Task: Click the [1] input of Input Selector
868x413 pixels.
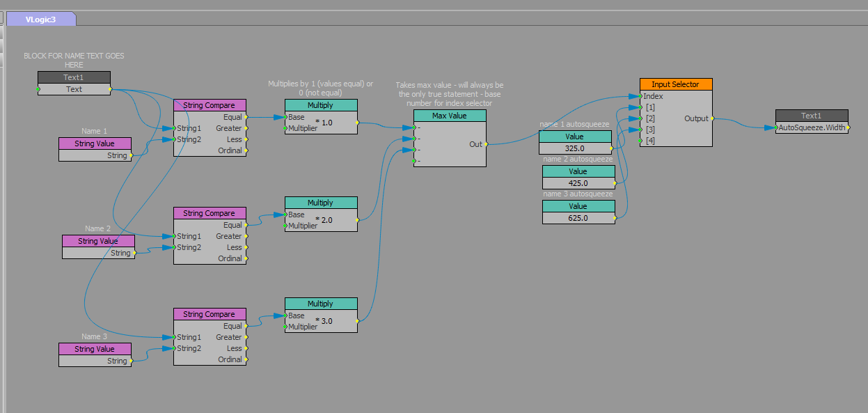Action: point(640,107)
